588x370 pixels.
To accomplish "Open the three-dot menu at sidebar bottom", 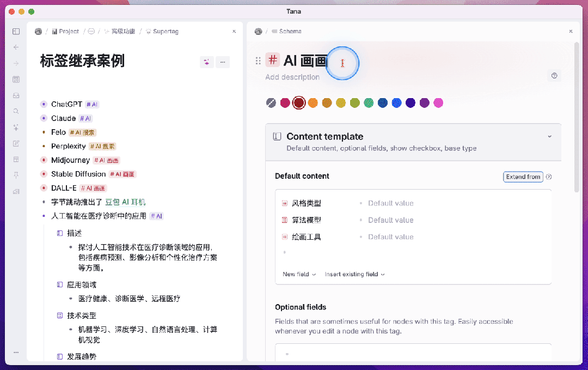I will click(x=16, y=353).
